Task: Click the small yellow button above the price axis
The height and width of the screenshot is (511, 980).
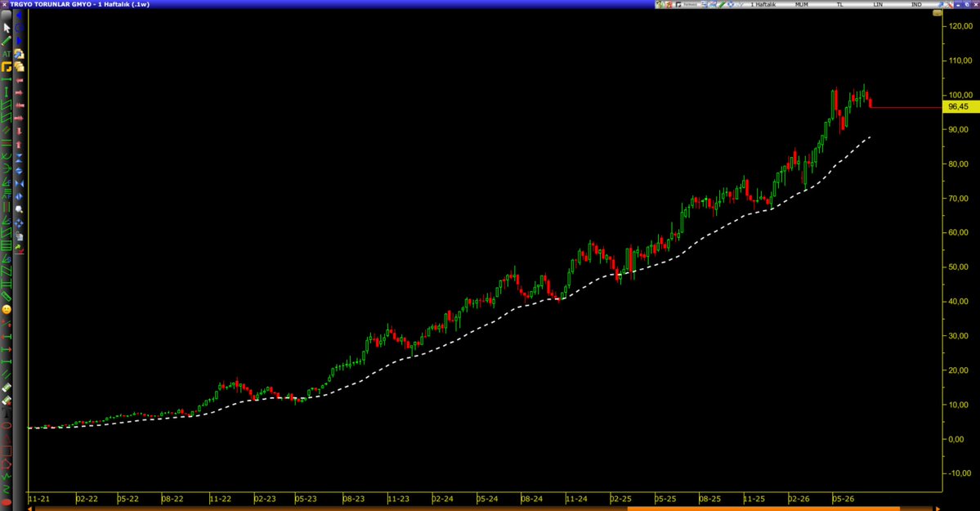Action: pos(937,13)
